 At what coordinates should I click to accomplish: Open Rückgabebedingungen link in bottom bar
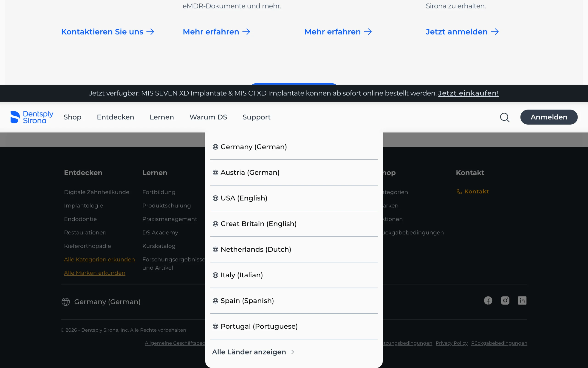tap(499, 343)
